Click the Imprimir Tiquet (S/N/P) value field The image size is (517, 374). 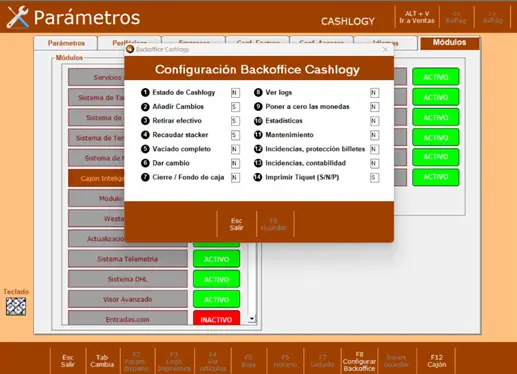point(374,177)
